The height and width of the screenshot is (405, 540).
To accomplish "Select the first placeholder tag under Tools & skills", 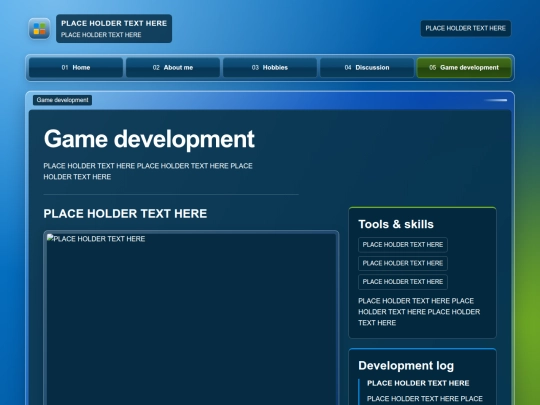I will [x=403, y=245].
